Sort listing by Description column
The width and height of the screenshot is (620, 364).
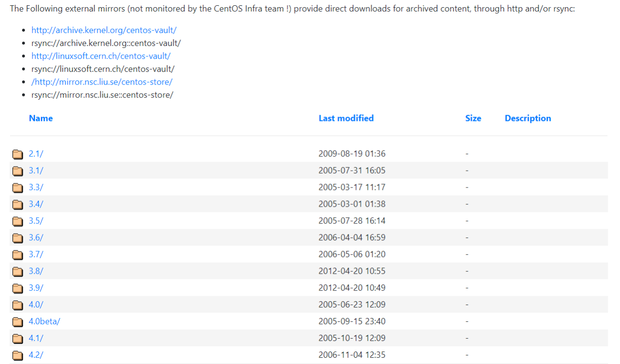pyautogui.click(x=527, y=118)
